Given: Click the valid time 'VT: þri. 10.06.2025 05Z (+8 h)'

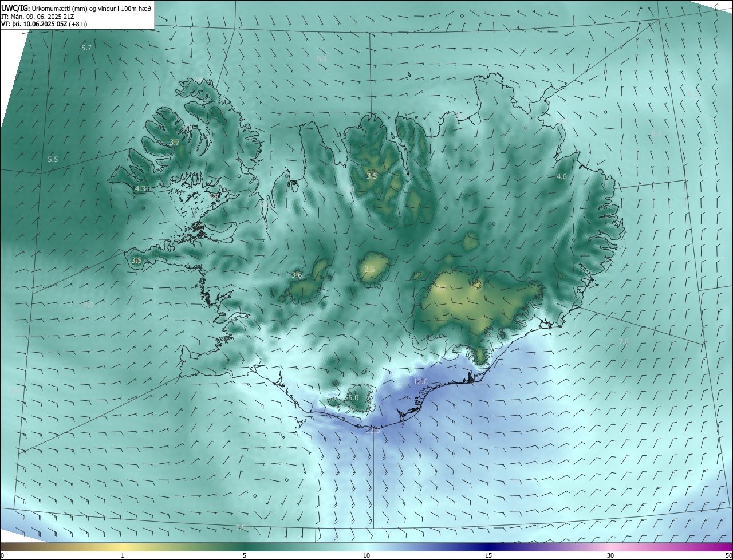Looking at the screenshot, I should point(44,24).
